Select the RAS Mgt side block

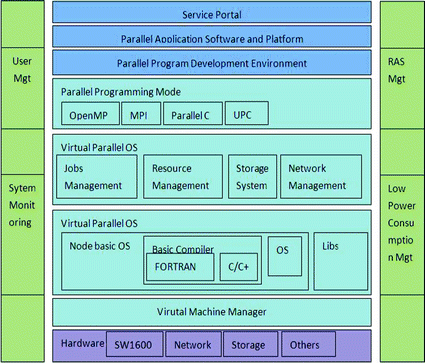pyautogui.click(x=402, y=88)
